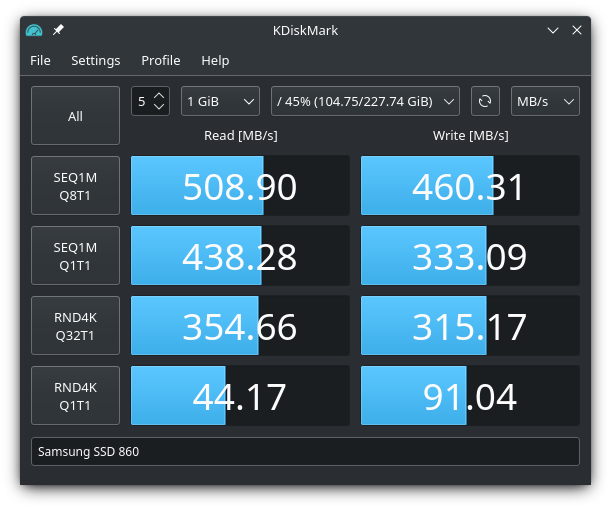Close the KDiskMark window
Image resolution: width=611 pixels, height=509 pixels.
pos(577,30)
